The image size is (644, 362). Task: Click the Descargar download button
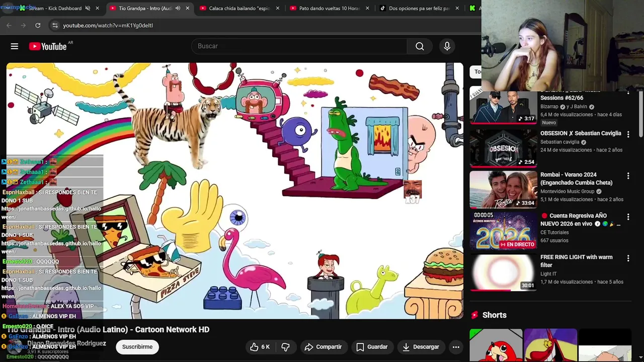click(421, 347)
